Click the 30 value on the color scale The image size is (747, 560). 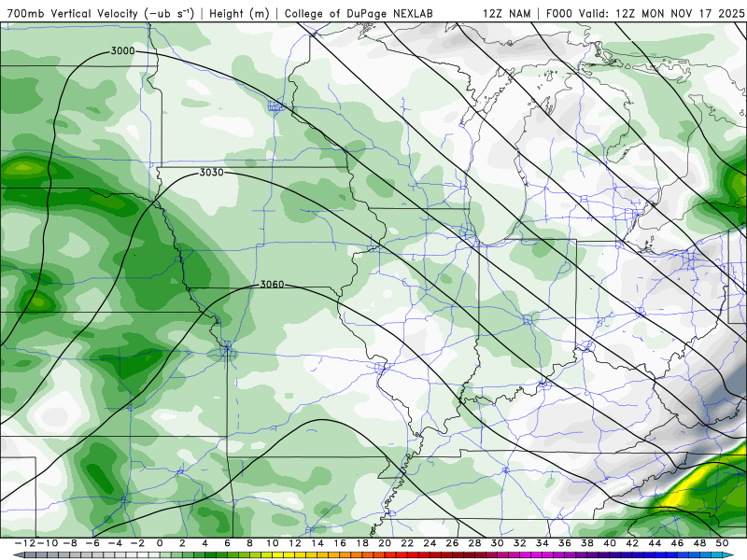[x=498, y=543]
